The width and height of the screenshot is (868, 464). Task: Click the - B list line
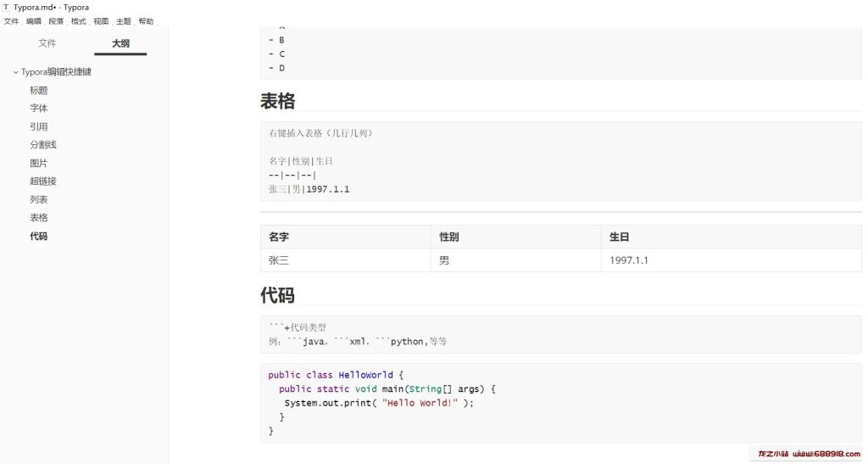coord(277,40)
